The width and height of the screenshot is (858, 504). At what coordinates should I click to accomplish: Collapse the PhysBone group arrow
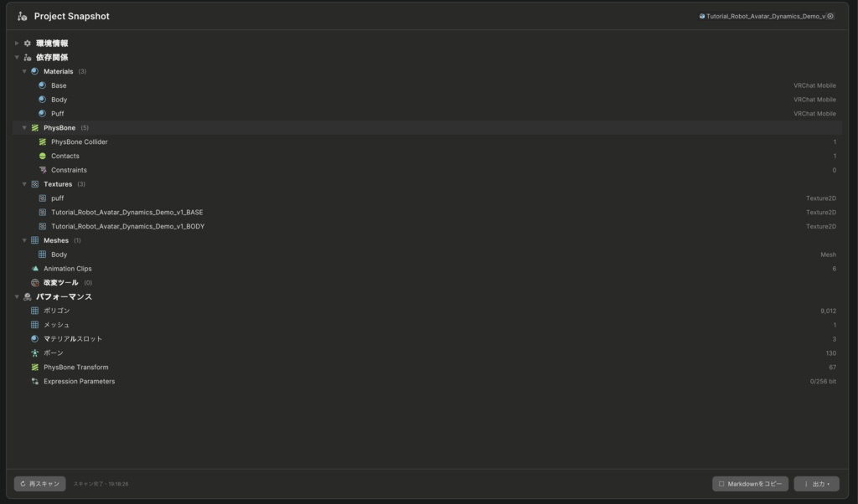pyautogui.click(x=24, y=128)
